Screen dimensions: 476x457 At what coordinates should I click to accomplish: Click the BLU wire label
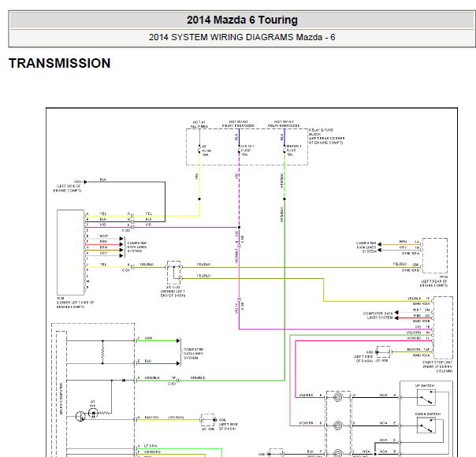pos(148,361)
